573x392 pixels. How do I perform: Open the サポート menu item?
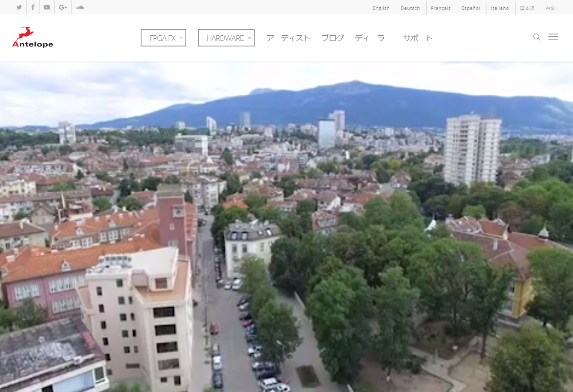coord(418,38)
